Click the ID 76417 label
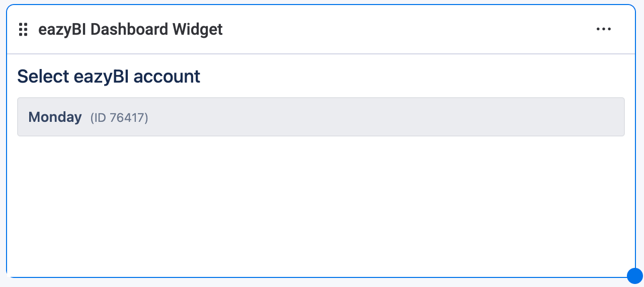This screenshot has width=644, height=287. 119,118
